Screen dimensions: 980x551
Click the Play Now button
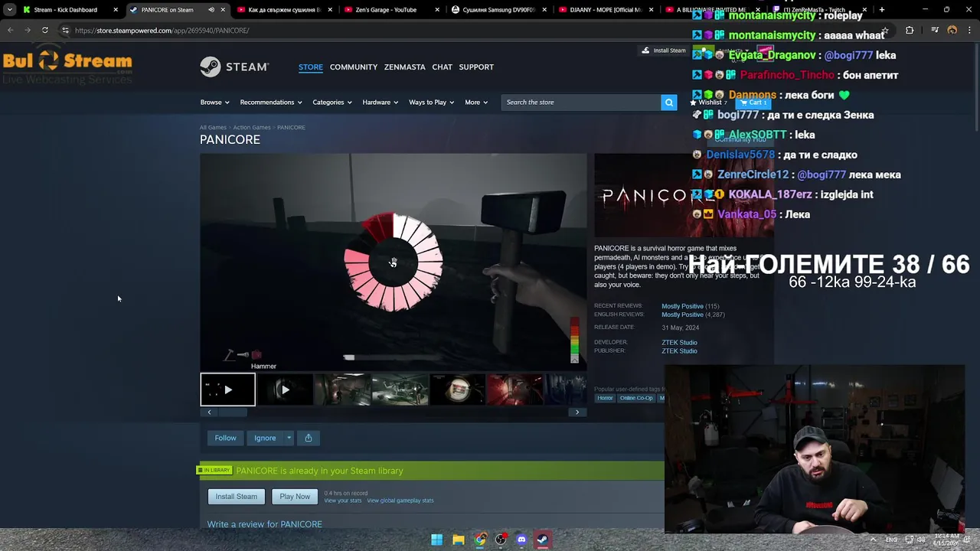click(x=295, y=496)
